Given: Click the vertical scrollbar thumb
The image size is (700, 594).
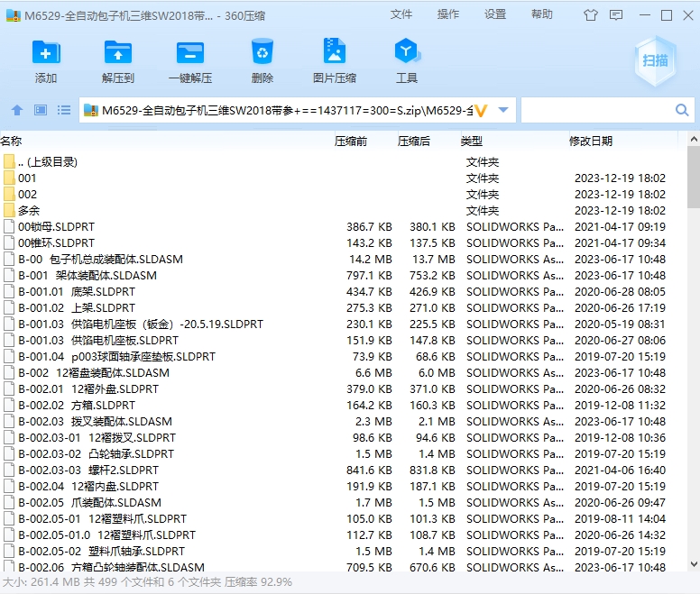Looking at the screenshot, I should coord(694,178).
